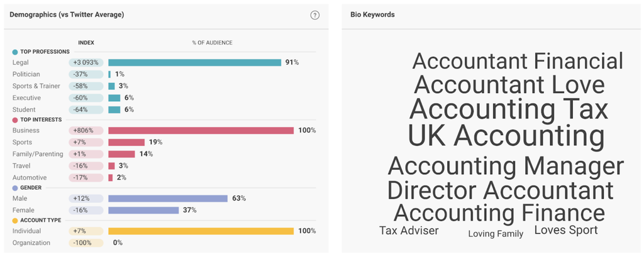Click the Top Interests red dot icon
This screenshot has height=257, width=644.
[15, 119]
